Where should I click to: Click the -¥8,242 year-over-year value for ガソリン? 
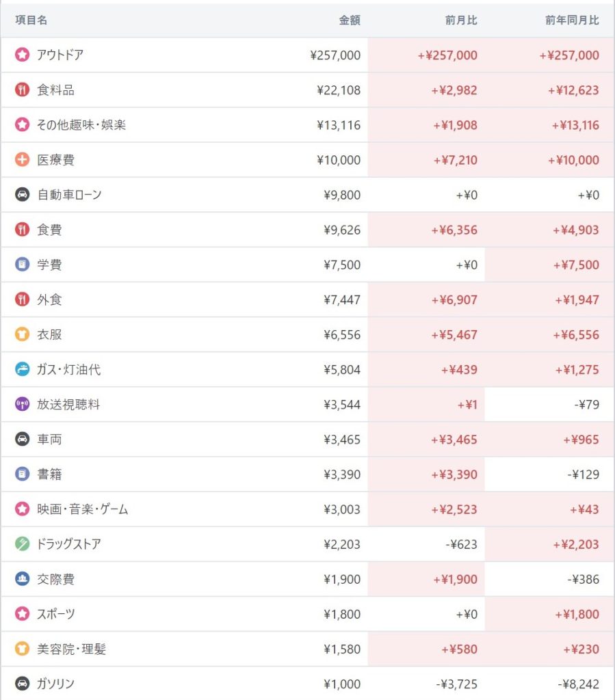pos(578,684)
